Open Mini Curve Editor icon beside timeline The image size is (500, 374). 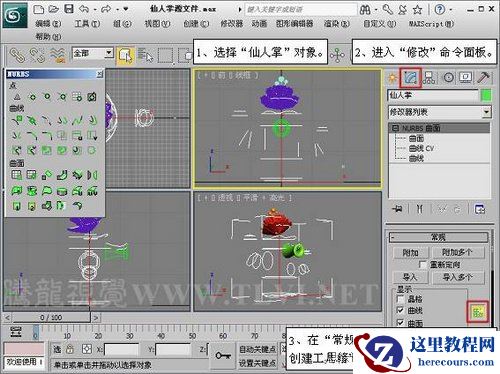(x=16, y=332)
